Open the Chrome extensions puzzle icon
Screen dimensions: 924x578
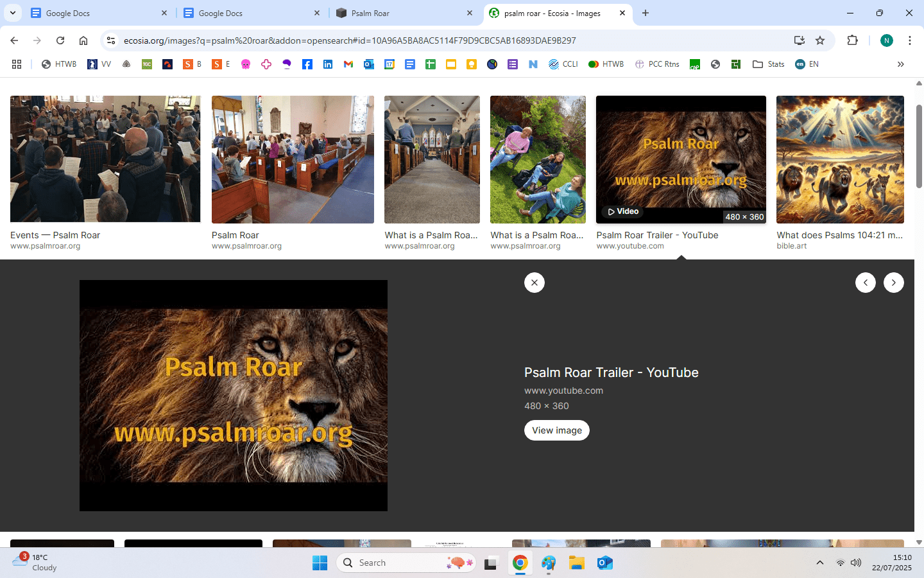[852, 40]
